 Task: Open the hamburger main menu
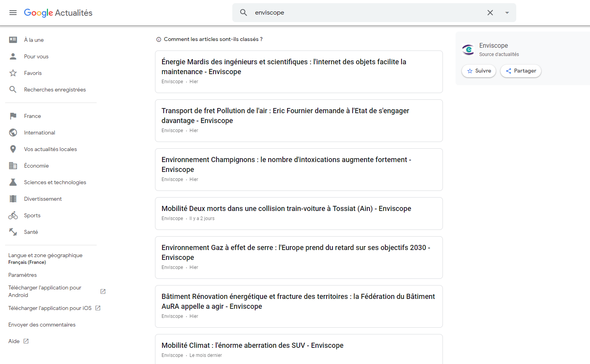point(13,13)
